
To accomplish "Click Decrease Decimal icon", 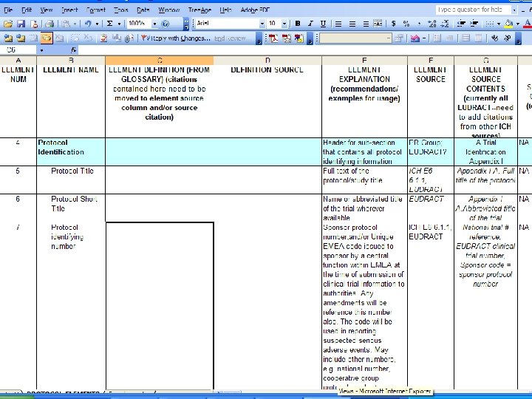I will pos(445,24).
